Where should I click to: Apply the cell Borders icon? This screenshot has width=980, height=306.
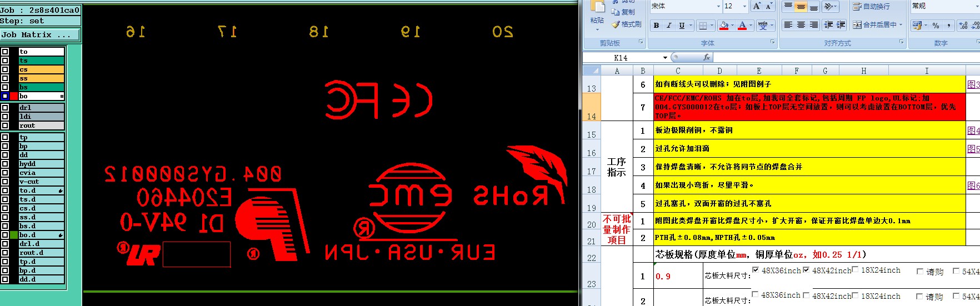point(703,26)
